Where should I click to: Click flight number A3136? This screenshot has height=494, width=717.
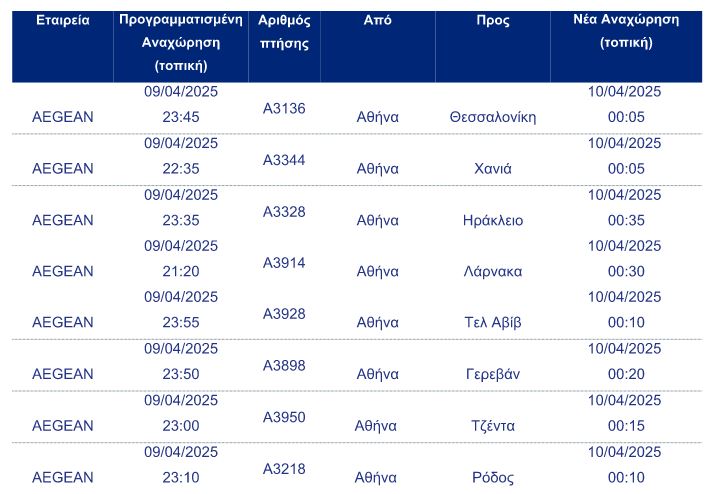tap(284, 108)
